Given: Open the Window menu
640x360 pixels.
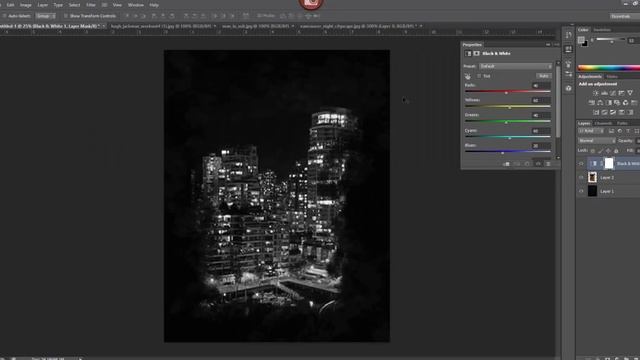Looking at the screenshot, I should click(x=136, y=5).
